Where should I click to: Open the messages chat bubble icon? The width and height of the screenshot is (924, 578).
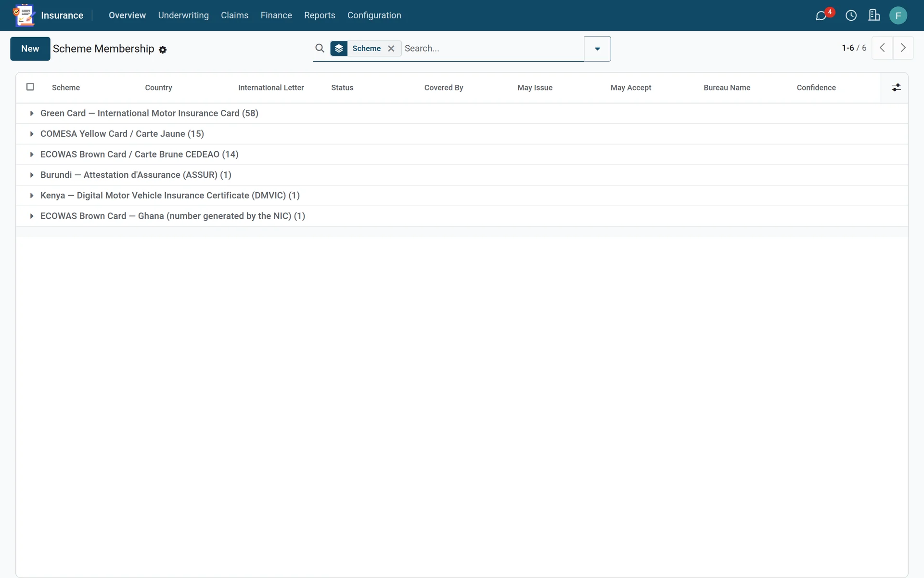[x=821, y=16]
